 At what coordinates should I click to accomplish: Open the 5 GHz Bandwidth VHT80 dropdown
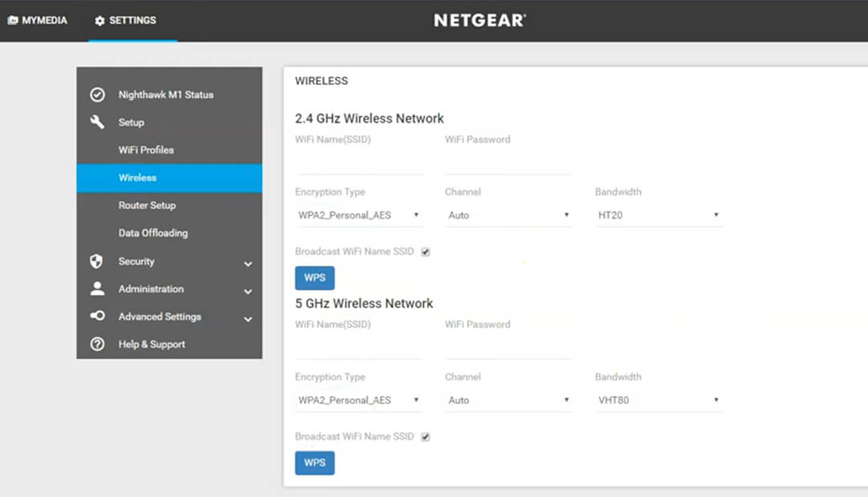pyautogui.click(x=658, y=400)
